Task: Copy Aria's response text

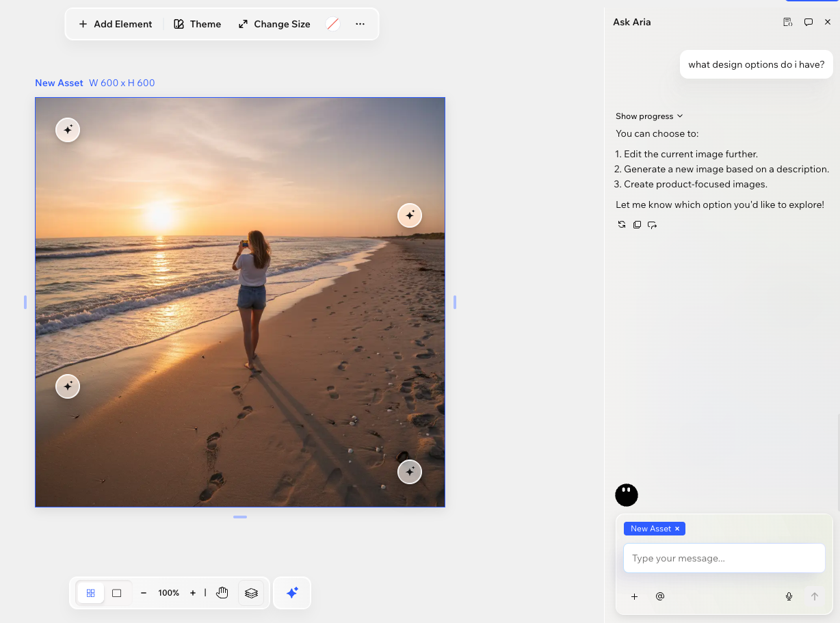Action: tap(637, 224)
